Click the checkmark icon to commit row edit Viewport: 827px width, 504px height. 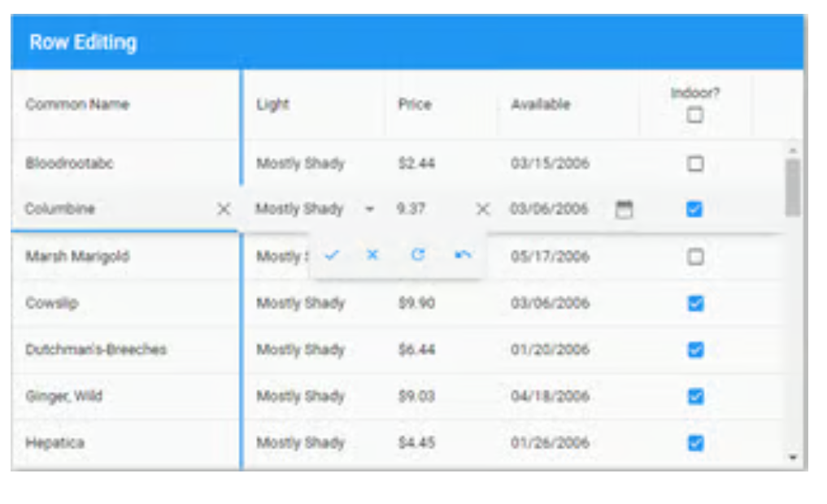[331, 255]
